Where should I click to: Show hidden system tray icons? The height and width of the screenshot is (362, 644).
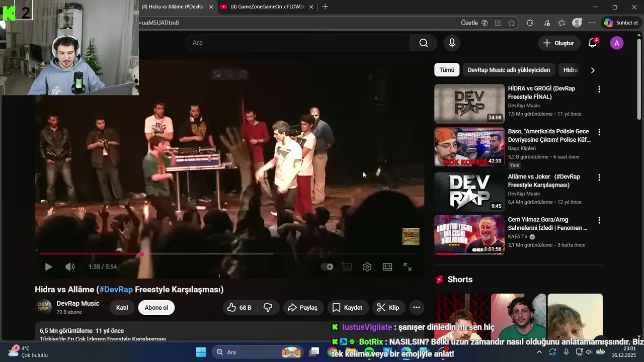click(539, 352)
